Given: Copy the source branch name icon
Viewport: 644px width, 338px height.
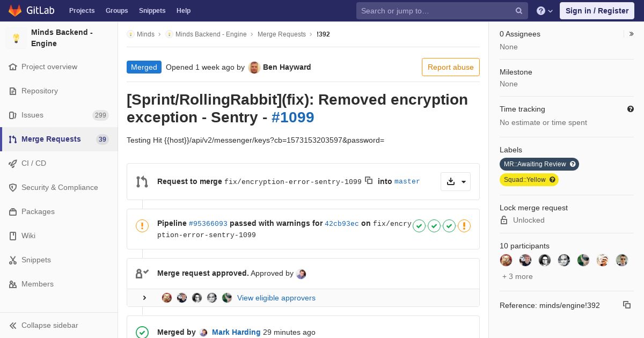Looking at the screenshot, I should click(369, 181).
